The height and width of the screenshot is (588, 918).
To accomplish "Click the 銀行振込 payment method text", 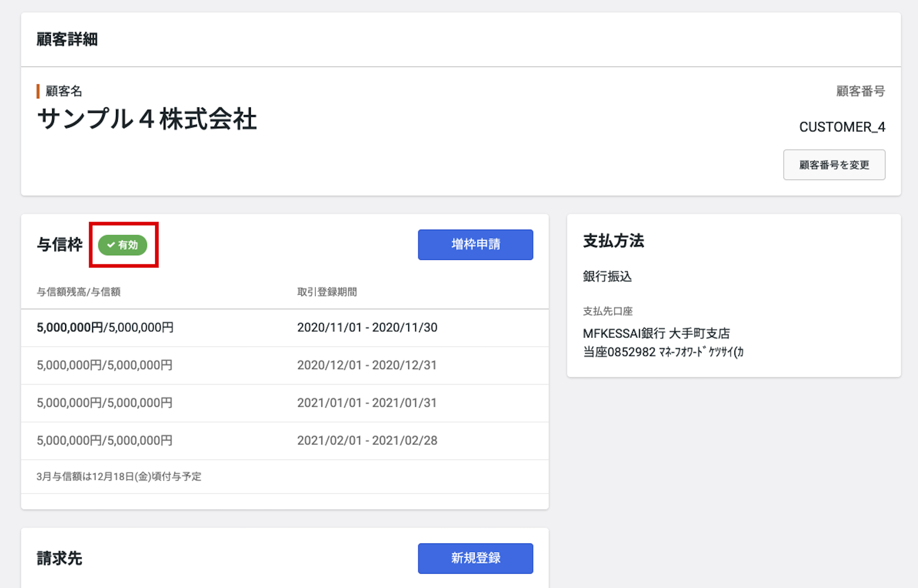I will (x=607, y=276).
